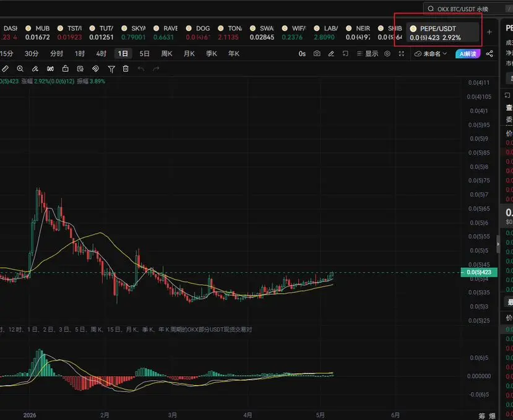Enter fullscreen chart mode

tap(402, 54)
